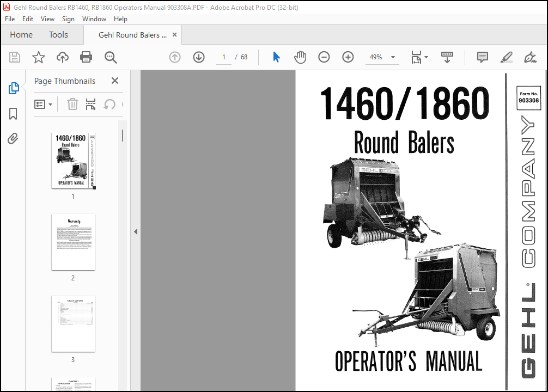
Task: Close the Page Thumbnails panel
Action: point(114,81)
